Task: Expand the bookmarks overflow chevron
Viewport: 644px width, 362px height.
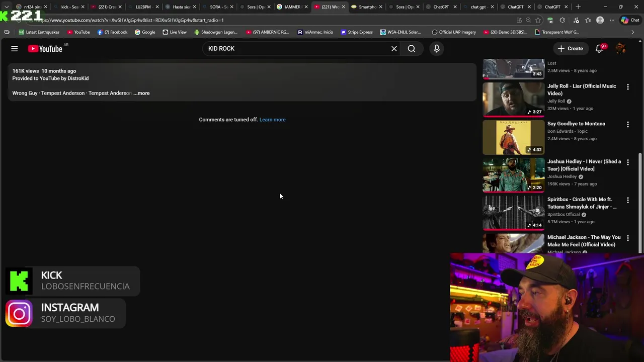Action: (x=632, y=32)
